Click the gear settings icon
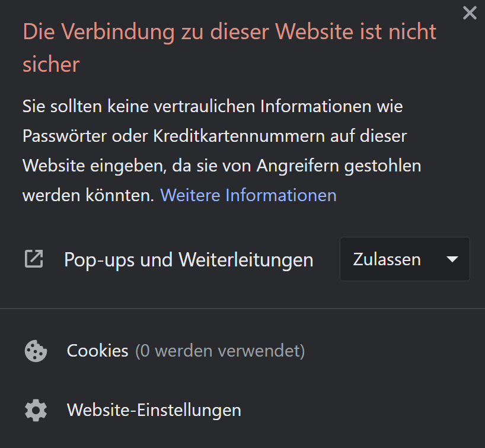Image resolution: width=485 pixels, height=448 pixels. tap(36, 410)
